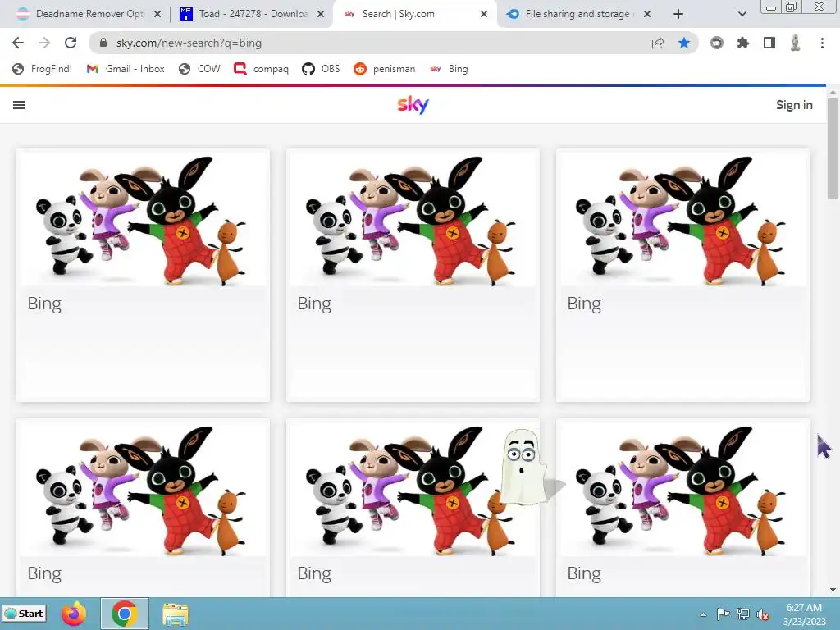Open the COW bookmark
Screen dimensions: 840x630
point(200,69)
